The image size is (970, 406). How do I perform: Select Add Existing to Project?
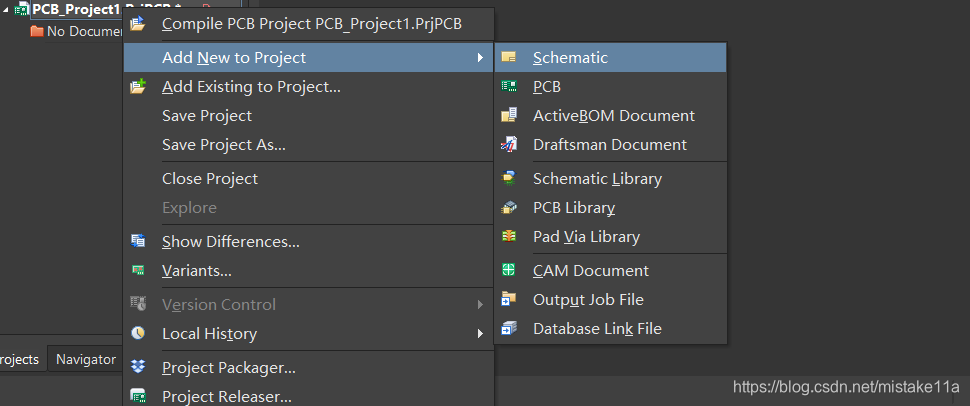click(x=251, y=87)
